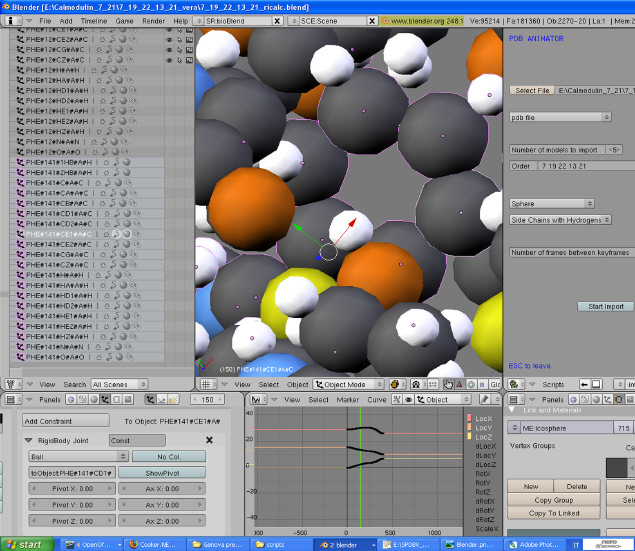Open the Timeline menu
The image size is (635, 551).
click(x=94, y=20)
